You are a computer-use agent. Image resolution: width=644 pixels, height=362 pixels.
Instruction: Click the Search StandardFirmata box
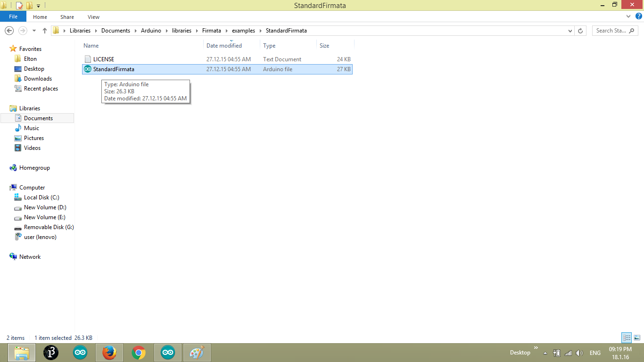(x=615, y=31)
